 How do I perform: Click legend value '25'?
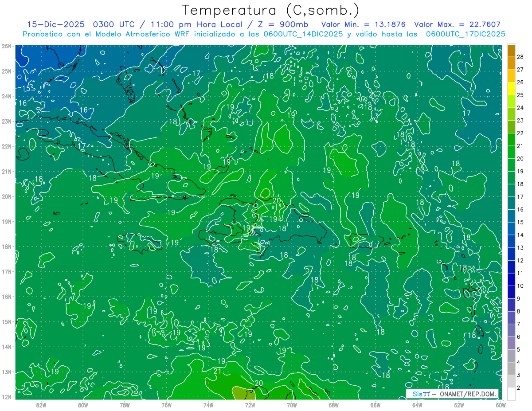(x=520, y=95)
